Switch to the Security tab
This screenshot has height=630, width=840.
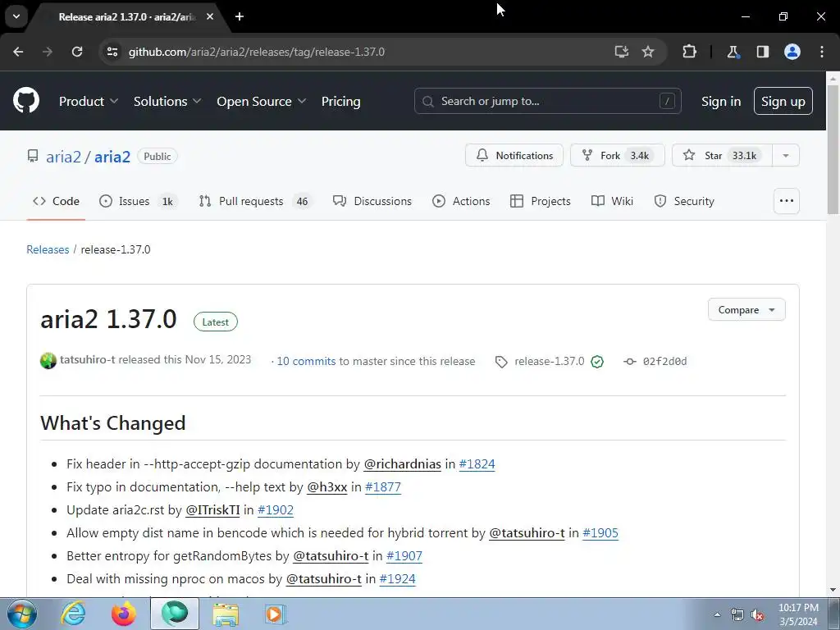click(x=684, y=201)
